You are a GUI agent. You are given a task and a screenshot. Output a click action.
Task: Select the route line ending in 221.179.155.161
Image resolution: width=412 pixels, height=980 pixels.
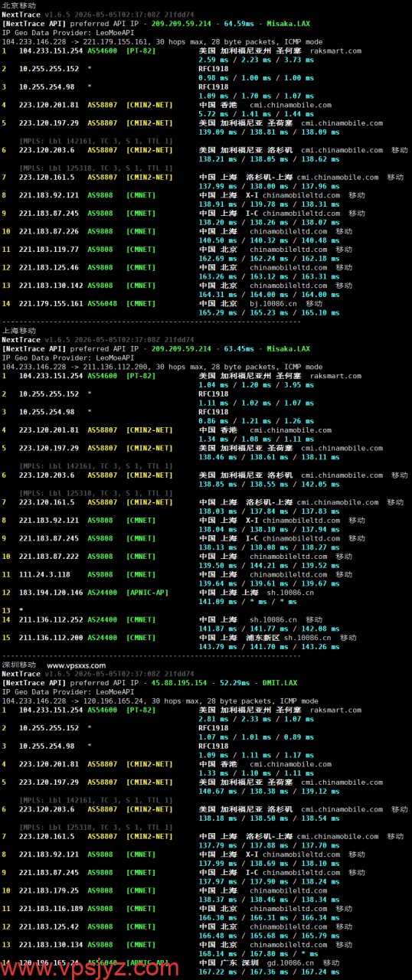(x=162, y=41)
